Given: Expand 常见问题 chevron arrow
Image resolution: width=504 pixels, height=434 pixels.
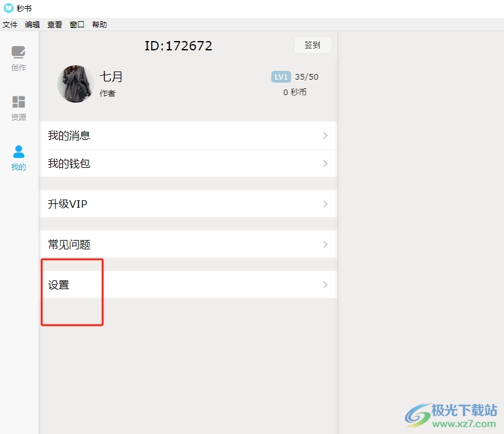Looking at the screenshot, I should 325,244.
